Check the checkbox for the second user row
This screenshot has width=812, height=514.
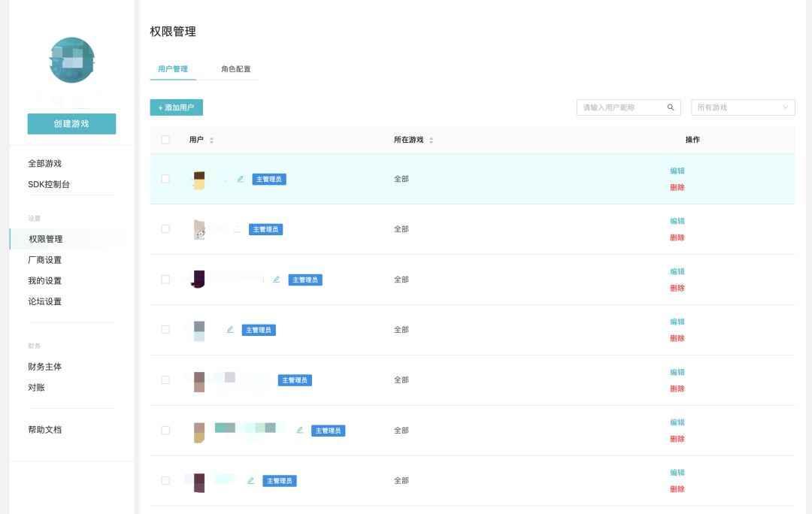(x=165, y=229)
